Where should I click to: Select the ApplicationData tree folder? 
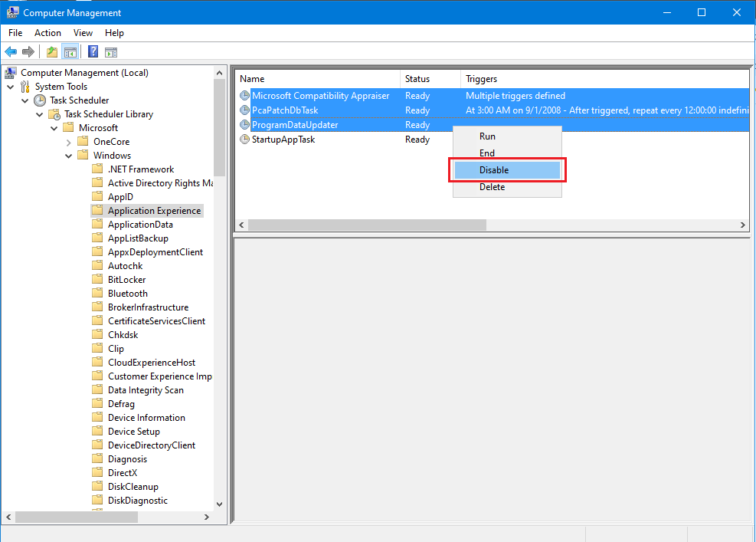tap(140, 225)
